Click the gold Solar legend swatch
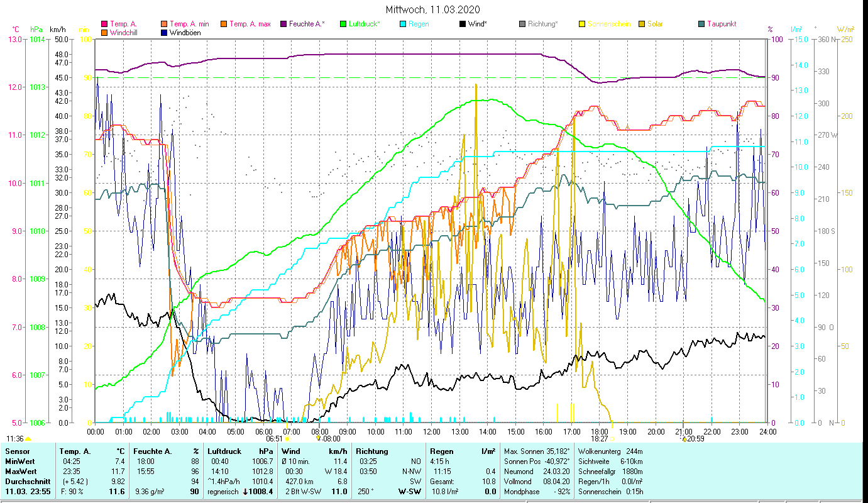Viewport: 868px width, 503px height. [x=642, y=25]
